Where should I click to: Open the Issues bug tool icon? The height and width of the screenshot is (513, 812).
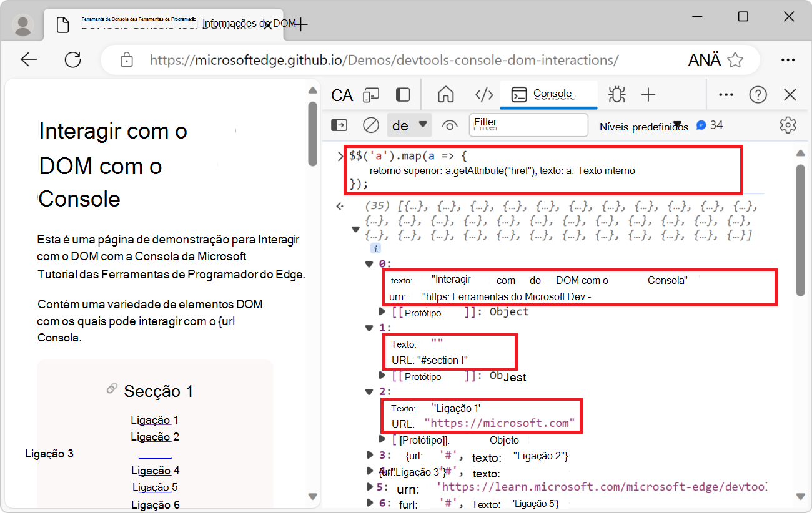pyautogui.click(x=617, y=94)
